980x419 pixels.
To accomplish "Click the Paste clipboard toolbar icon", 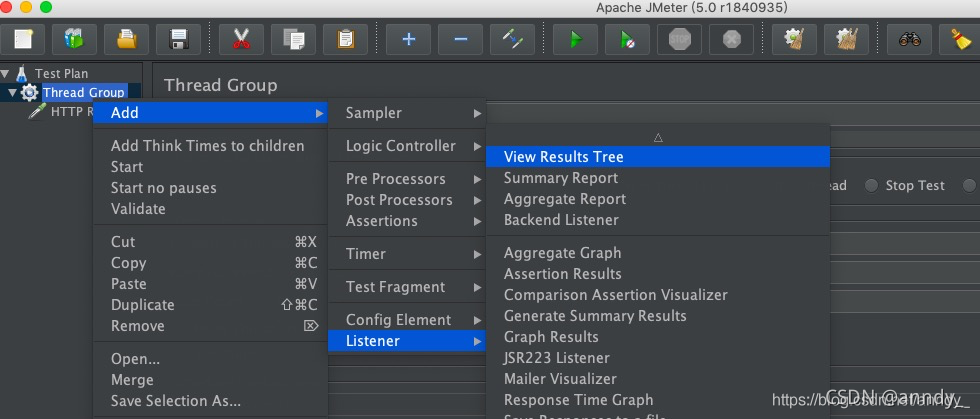I will point(345,39).
